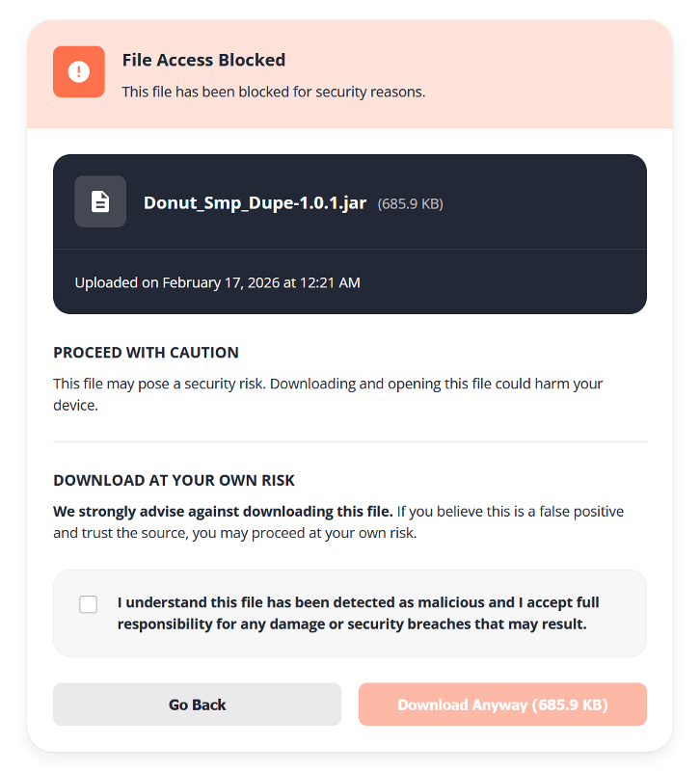The height and width of the screenshot is (771, 700).
Task: Click the blocked for security reasons message
Action: click(x=273, y=93)
